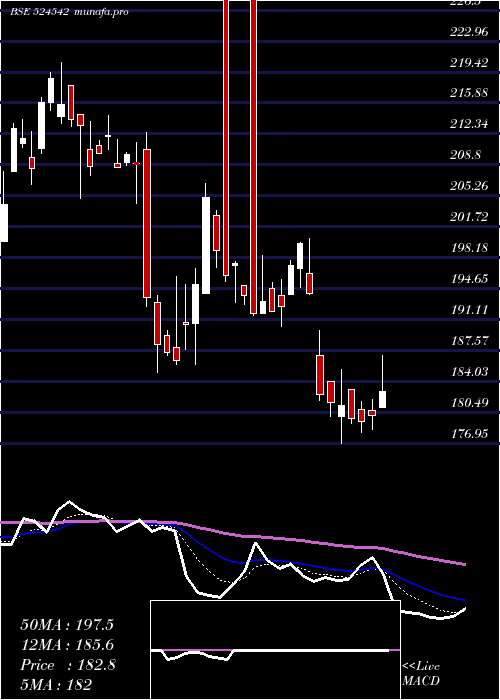Click the 222.96 price axis label
500x700 pixels.
tap(469, 32)
